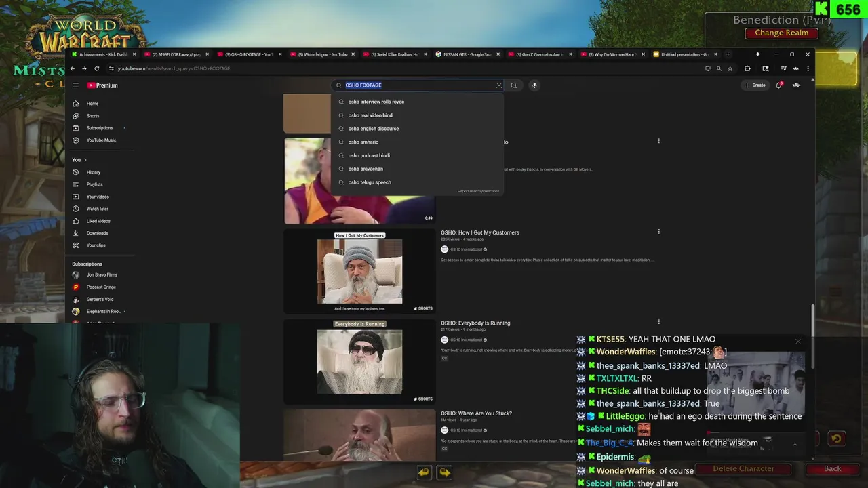
Task: Open Downloads in the sidebar
Action: pyautogui.click(x=98, y=233)
